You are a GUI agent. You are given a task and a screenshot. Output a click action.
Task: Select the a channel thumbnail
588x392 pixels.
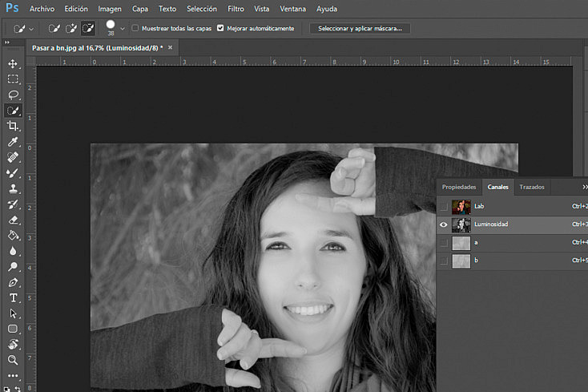coord(461,243)
